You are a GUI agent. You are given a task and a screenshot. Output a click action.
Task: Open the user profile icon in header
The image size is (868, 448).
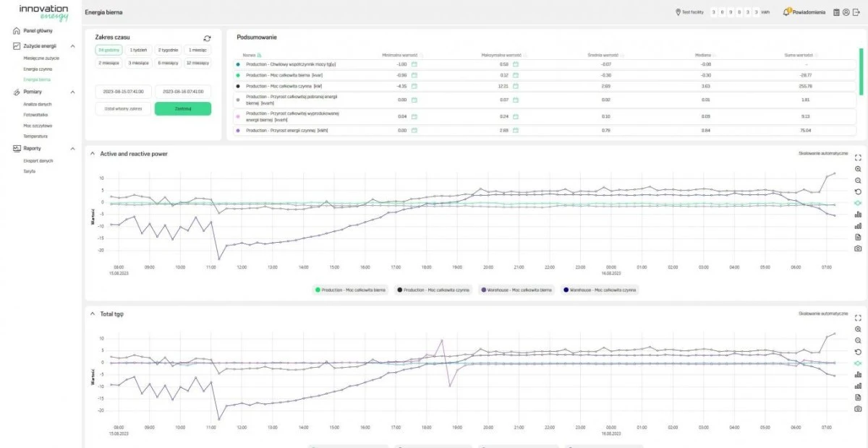(x=846, y=12)
